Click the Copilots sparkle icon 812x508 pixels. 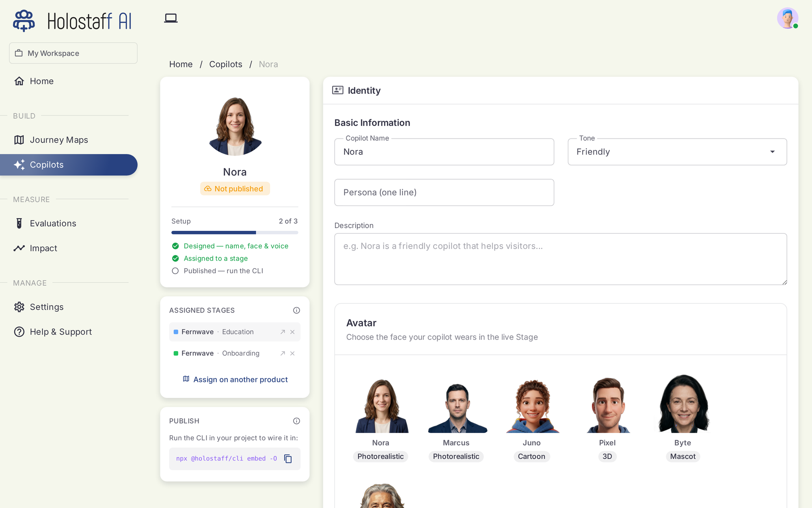[19, 165]
